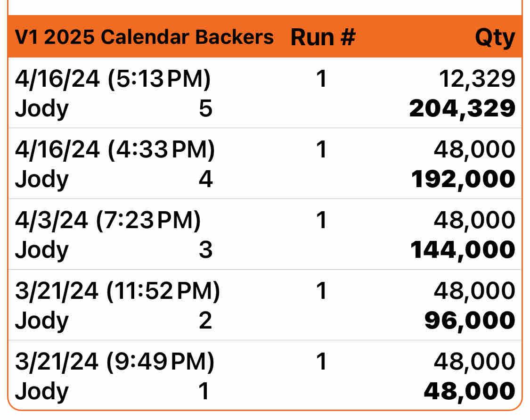
Task: Click the bold 96,000 running total
Action: click(x=470, y=321)
